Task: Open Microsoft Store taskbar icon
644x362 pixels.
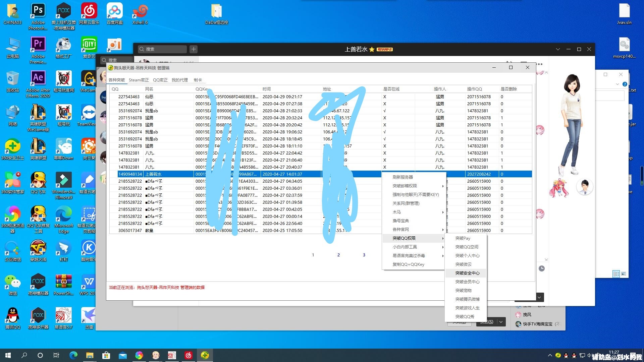Action: tap(106, 355)
